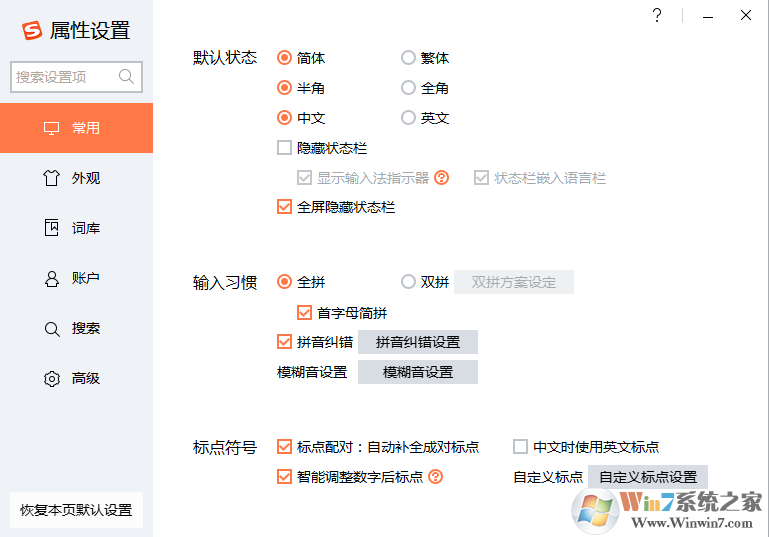This screenshot has height=537, width=769.
Task: Click the 搜索设置项 search field
Action: pos(64,76)
